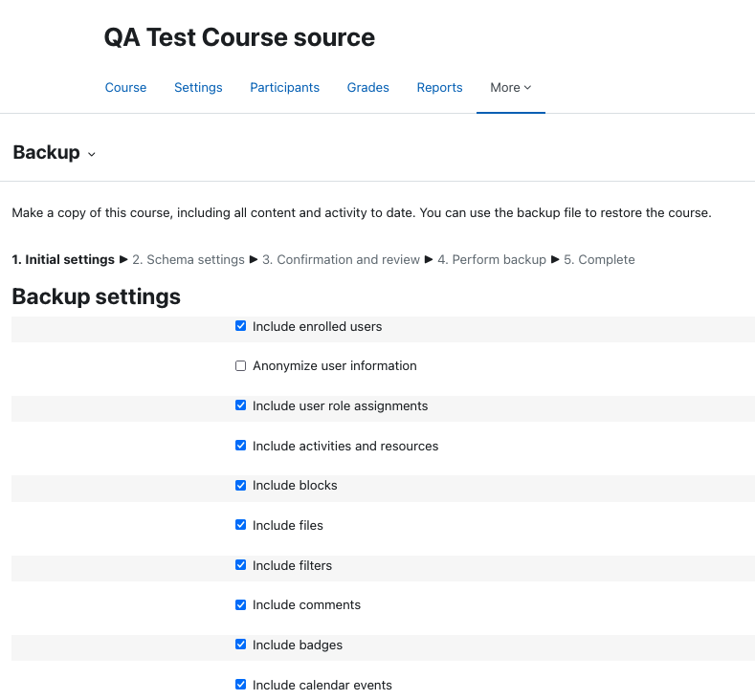This screenshot has width=755, height=700.
Task: Expand the More dropdown menu
Action: [x=510, y=88]
